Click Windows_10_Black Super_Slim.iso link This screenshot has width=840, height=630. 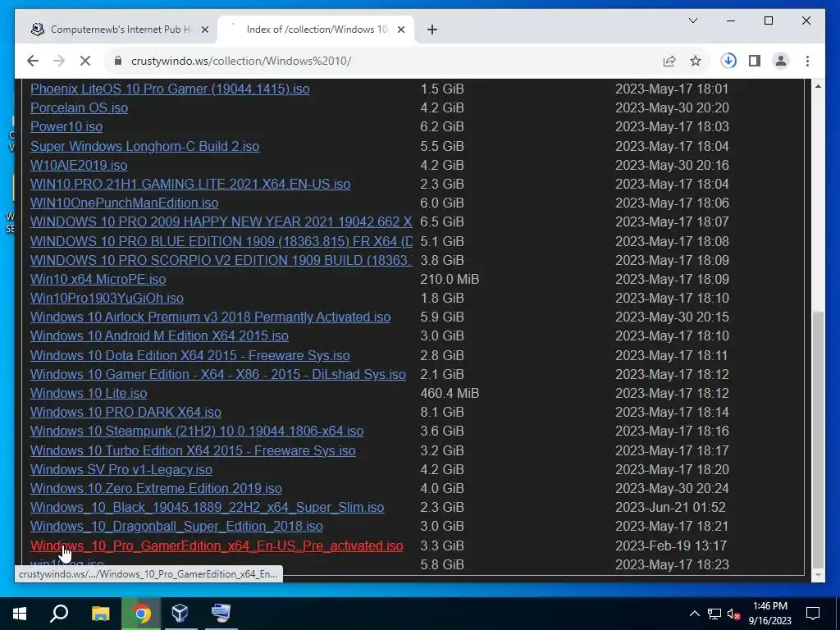(208, 507)
